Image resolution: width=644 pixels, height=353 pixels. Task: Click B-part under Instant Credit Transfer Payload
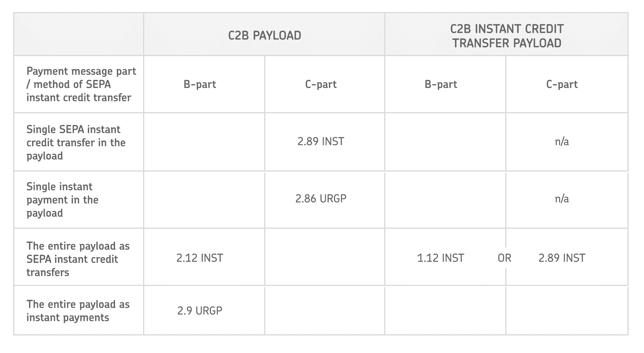[441, 84]
